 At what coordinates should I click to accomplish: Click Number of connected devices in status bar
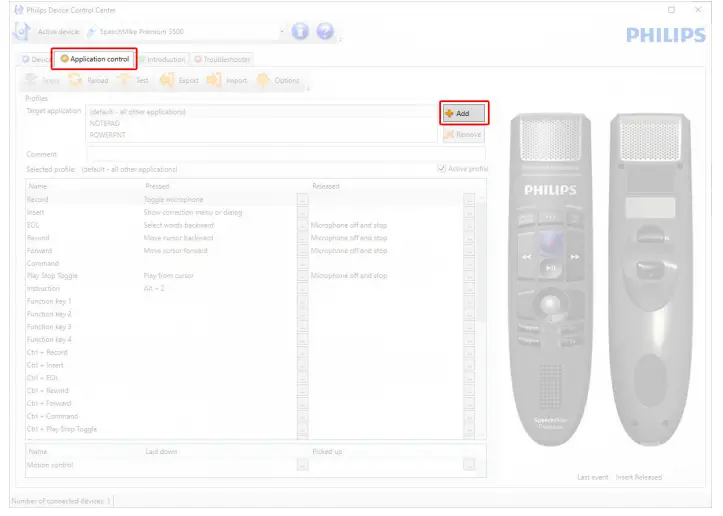coord(61,501)
